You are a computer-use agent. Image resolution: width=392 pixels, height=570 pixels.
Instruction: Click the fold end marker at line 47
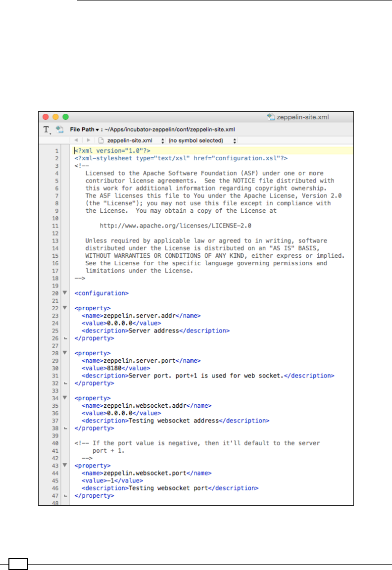(x=65, y=495)
